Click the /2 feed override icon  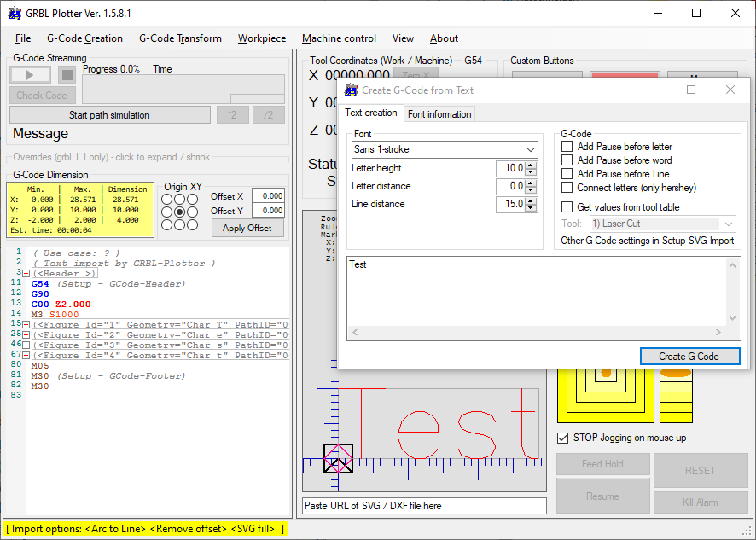[268, 114]
